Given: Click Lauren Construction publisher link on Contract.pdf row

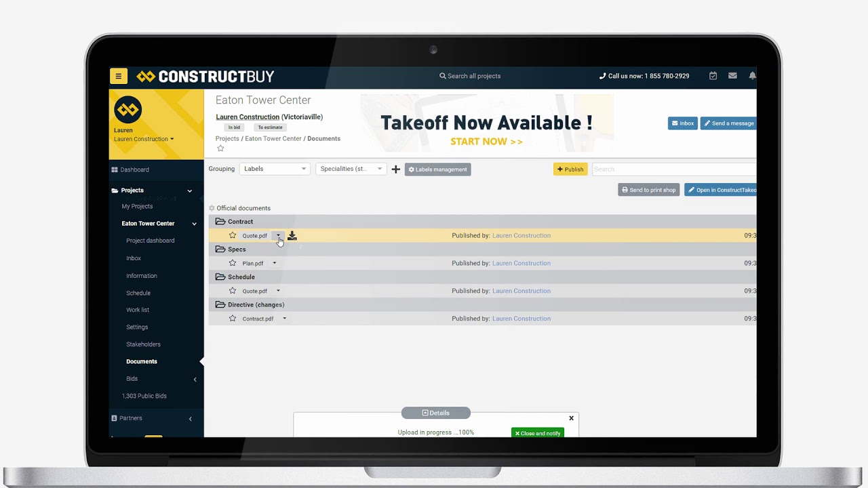Looking at the screenshot, I should pos(521,319).
